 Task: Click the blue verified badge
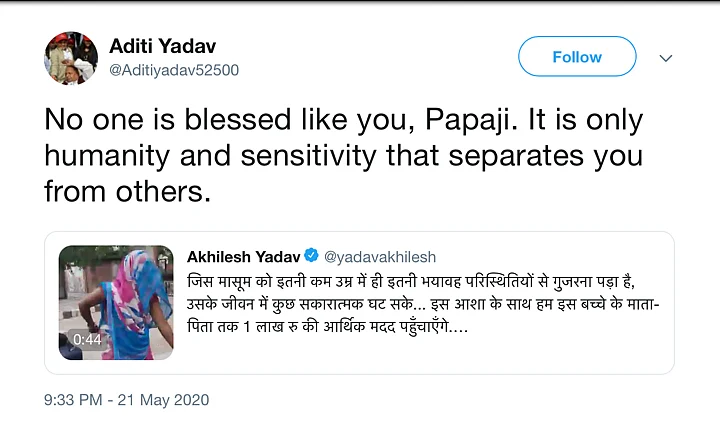(311, 257)
